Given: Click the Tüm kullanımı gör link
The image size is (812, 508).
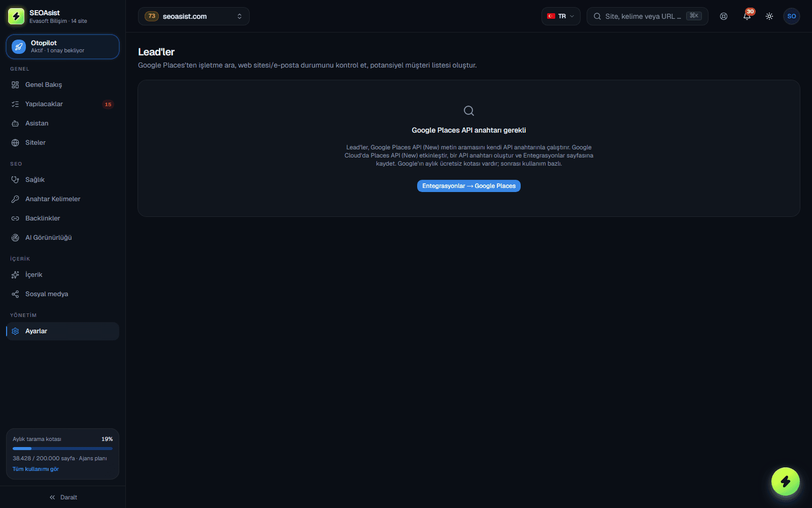Looking at the screenshot, I should 36,469.
